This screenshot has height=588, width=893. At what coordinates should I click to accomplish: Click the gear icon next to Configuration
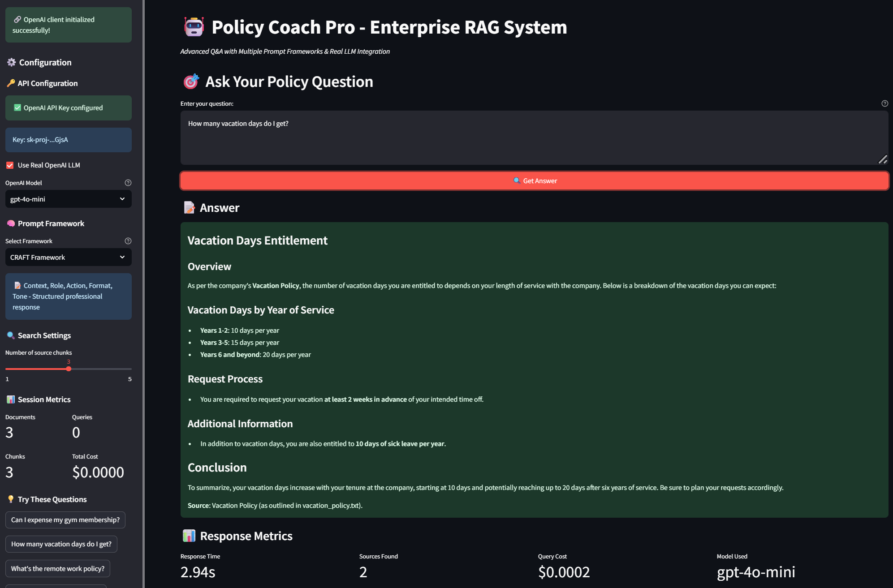pos(12,62)
